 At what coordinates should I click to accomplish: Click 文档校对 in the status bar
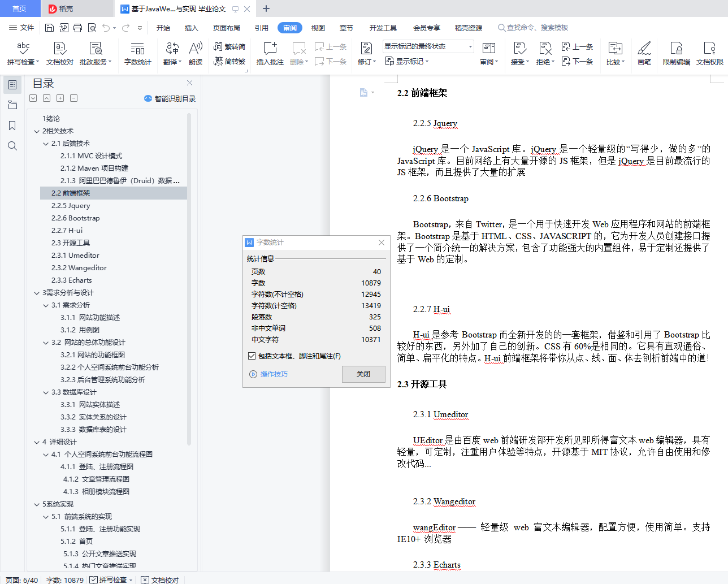pos(160,579)
